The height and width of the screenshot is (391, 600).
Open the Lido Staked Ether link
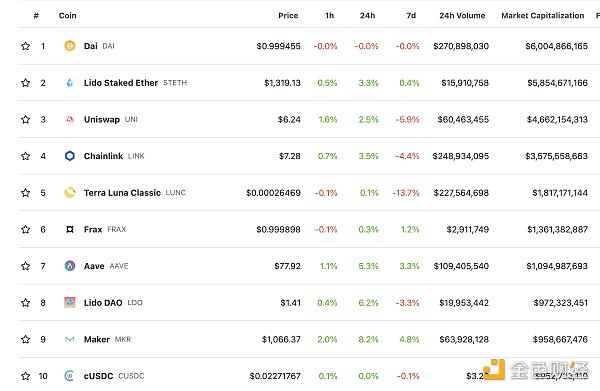tap(121, 83)
